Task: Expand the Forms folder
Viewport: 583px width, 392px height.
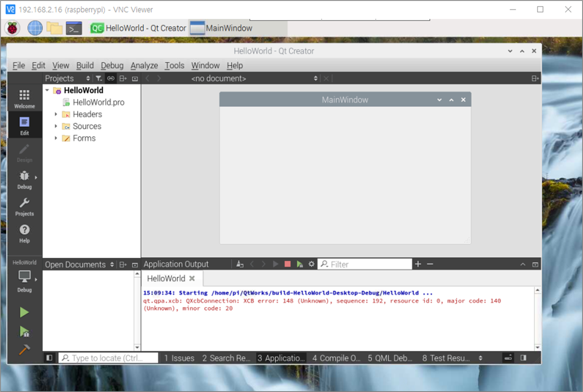Action: click(x=56, y=138)
